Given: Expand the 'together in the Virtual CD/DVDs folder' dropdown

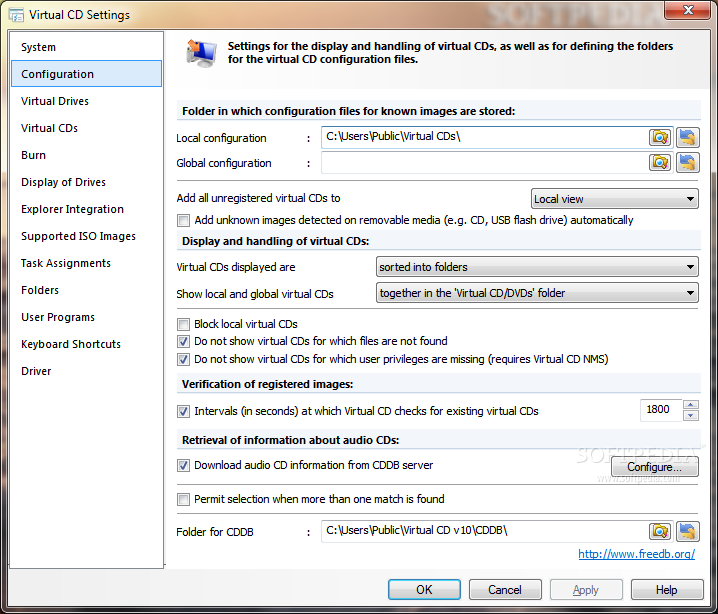Looking at the screenshot, I should pyautogui.click(x=537, y=293).
